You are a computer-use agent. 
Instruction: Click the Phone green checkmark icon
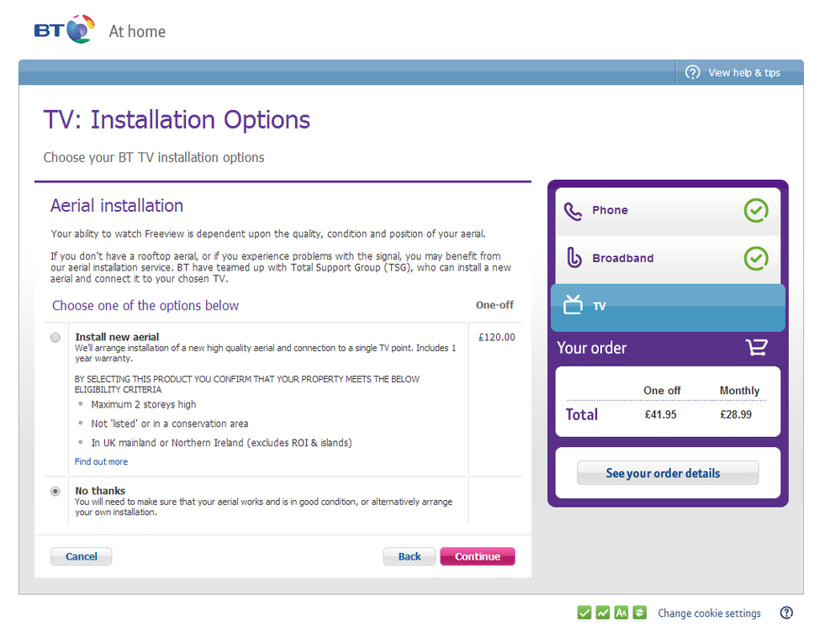click(x=756, y=210)
